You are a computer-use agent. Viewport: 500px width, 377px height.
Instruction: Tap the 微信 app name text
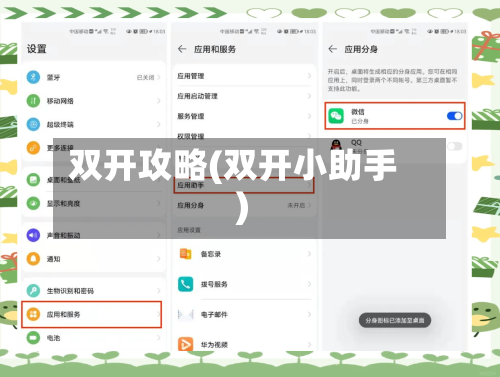[358, 112]
